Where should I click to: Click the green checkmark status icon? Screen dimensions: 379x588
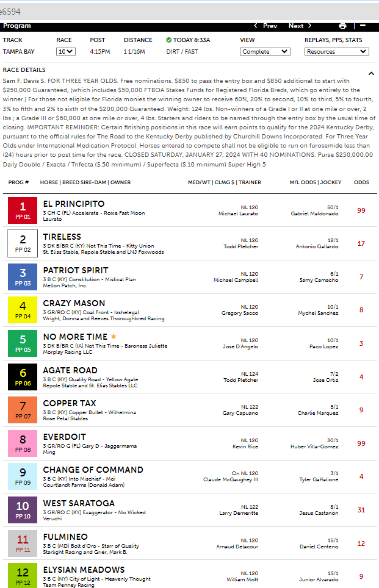(x=169, y=40)
